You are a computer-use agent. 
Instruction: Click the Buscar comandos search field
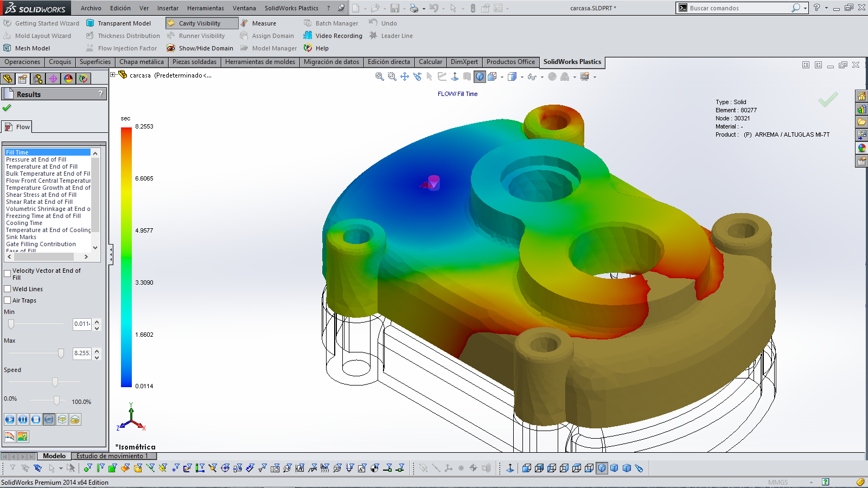pos(739,8)
